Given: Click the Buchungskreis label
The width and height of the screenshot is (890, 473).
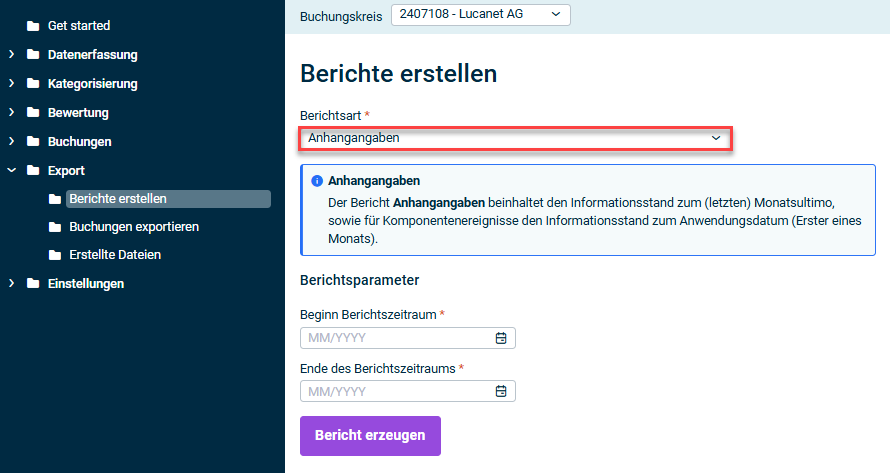Looking at the screenshot, I should click(341, 16).
